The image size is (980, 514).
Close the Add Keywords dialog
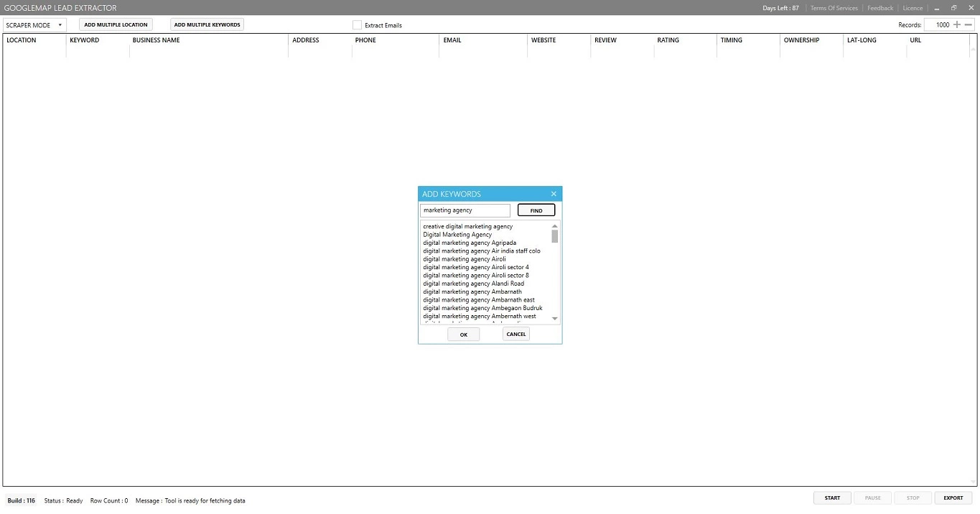tap(554, 194)
